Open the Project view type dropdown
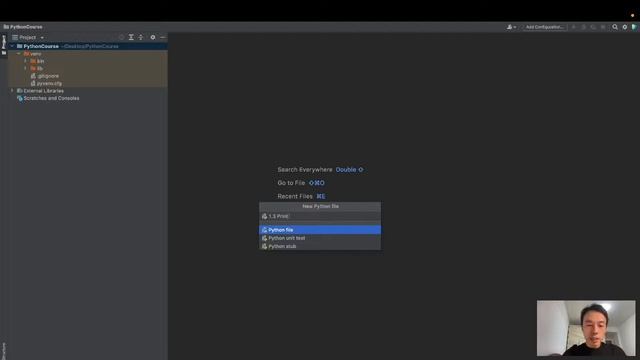This screenshot has height=360, width=640. pos(28,37)
